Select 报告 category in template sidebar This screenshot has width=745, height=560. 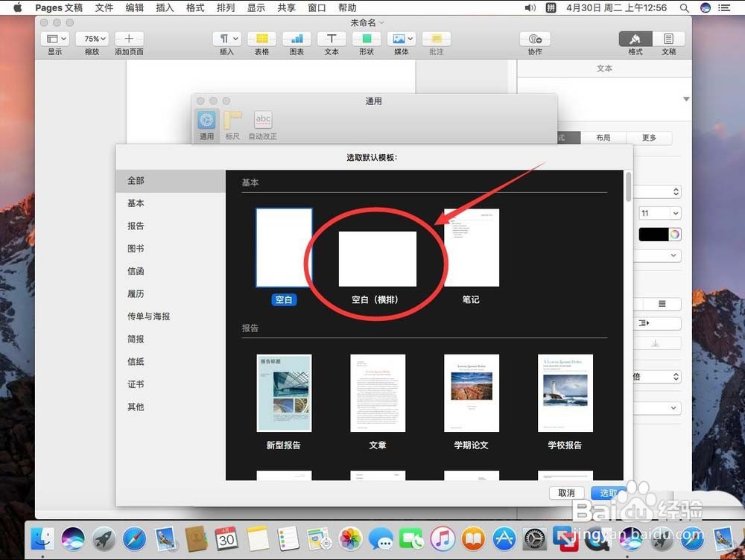pyautogui.click(x=136, y=226)
